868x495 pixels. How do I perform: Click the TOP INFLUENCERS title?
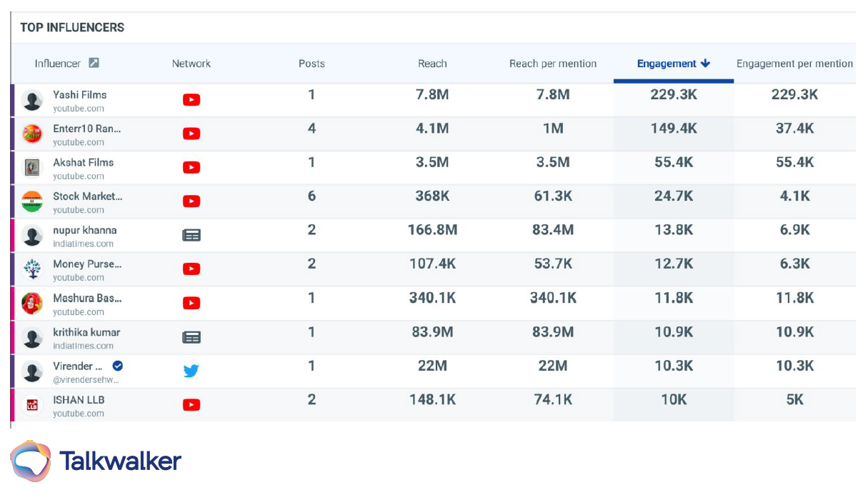(72, 27)
